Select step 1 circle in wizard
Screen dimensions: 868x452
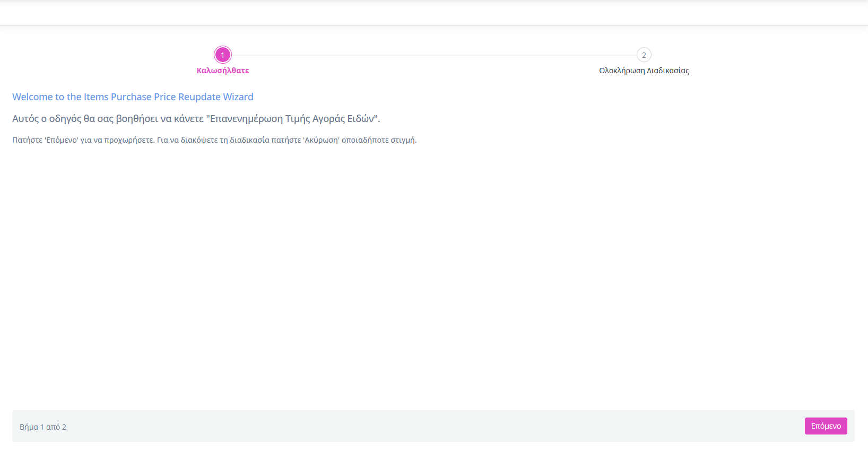click(x=223, y=55)
